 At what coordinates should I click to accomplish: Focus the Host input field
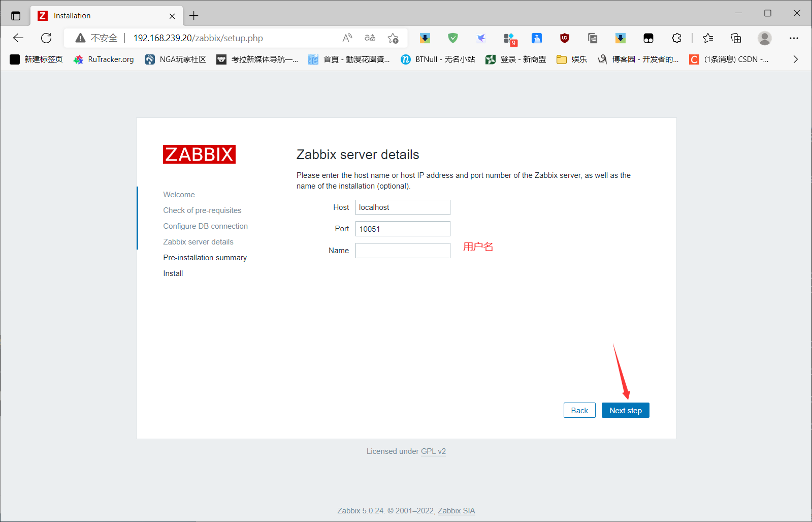click(x=403, y=207)
